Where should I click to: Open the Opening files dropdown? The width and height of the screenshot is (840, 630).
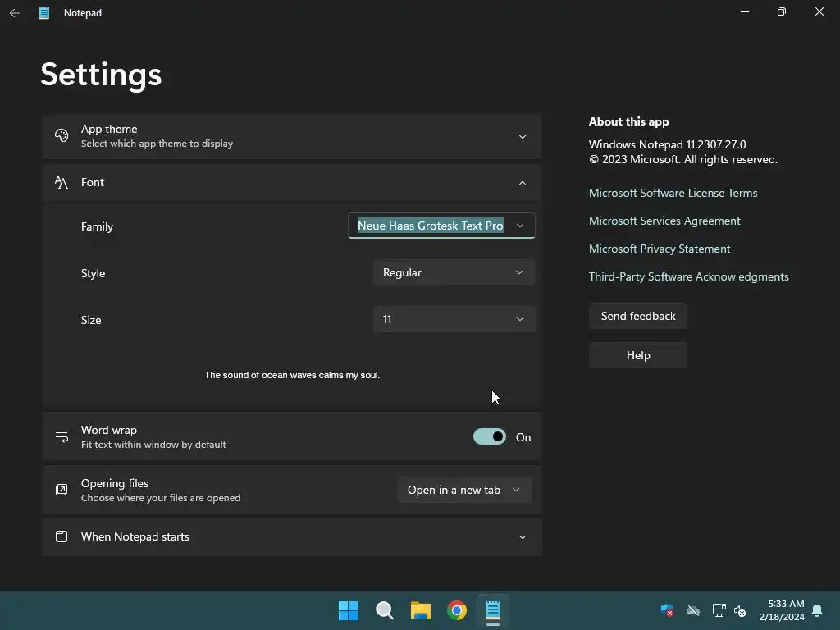pos(465,490)
